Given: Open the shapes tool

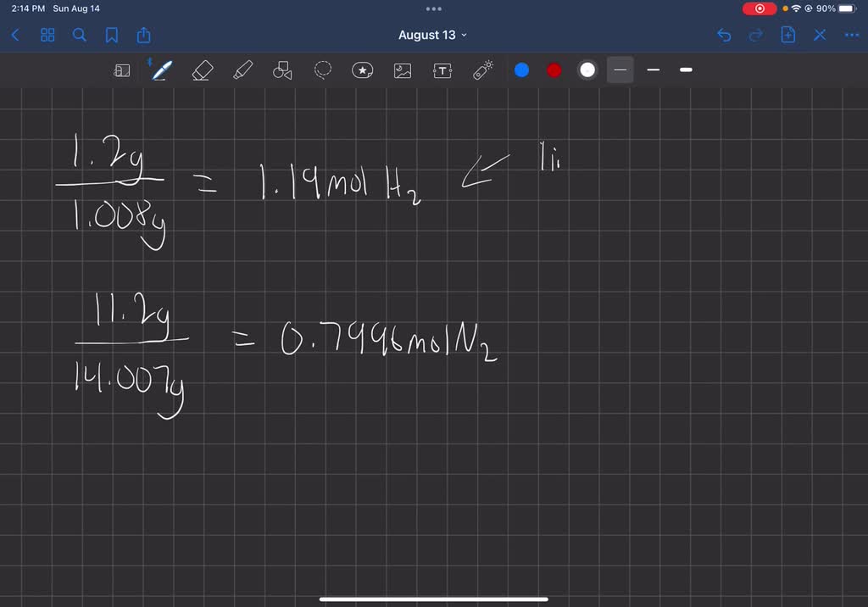Looking at the screenshot, I should (x=282, y=70).
